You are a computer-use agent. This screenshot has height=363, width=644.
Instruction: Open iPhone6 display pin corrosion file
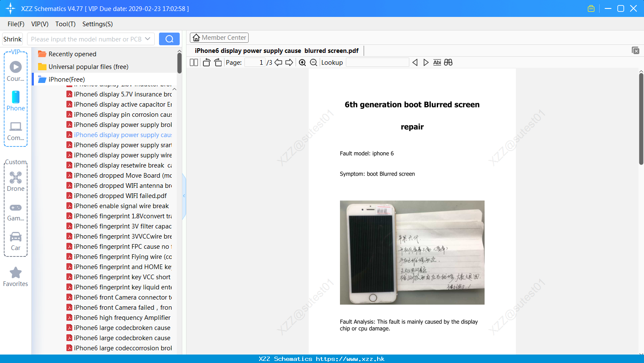[x=119, y=114]
